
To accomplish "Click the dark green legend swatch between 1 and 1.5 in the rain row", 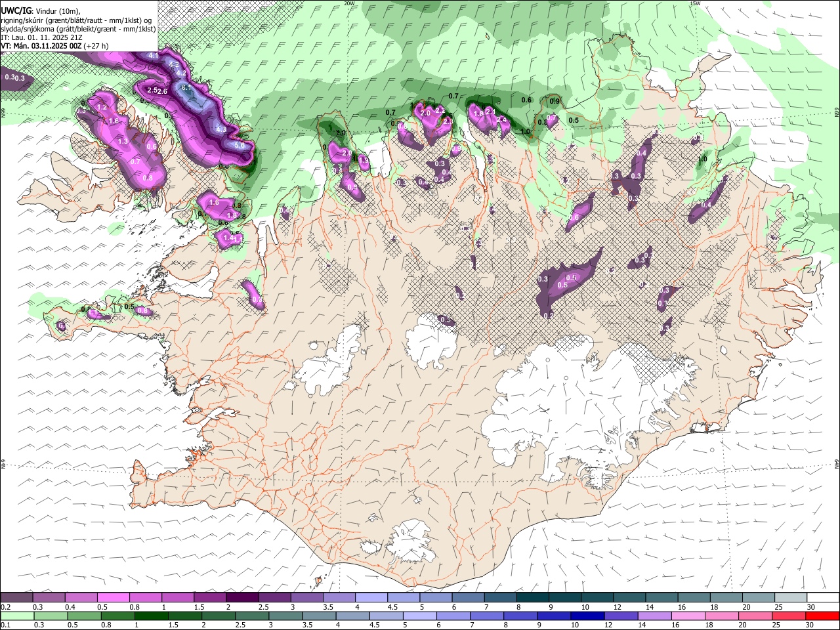I will [152, 616].
